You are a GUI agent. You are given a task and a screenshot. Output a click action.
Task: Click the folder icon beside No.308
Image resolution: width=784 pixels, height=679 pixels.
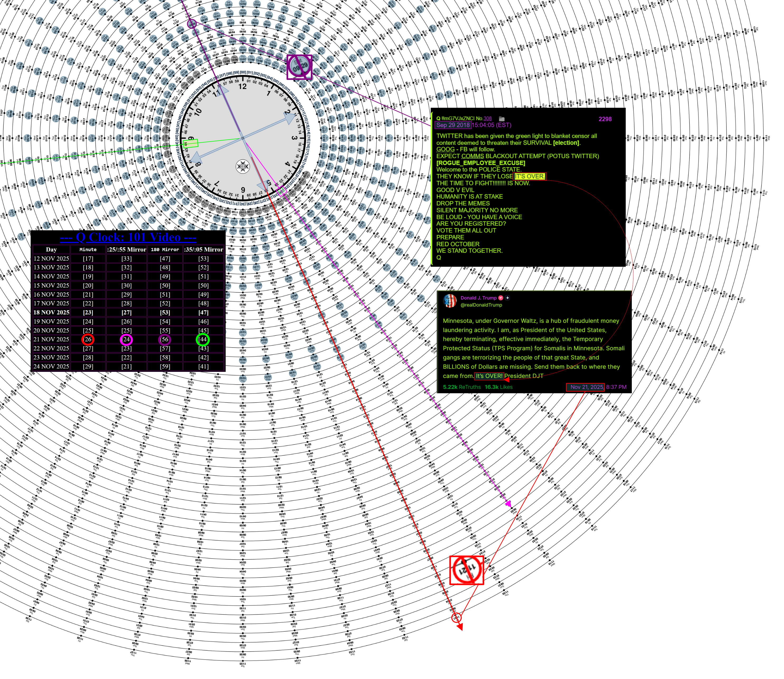pos(502,119)
